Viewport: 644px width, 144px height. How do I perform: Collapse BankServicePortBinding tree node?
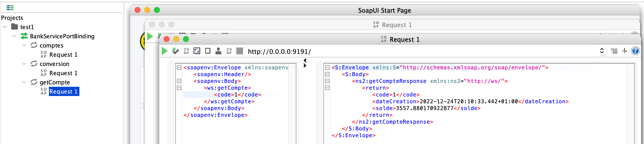click(x=15, y=36)
